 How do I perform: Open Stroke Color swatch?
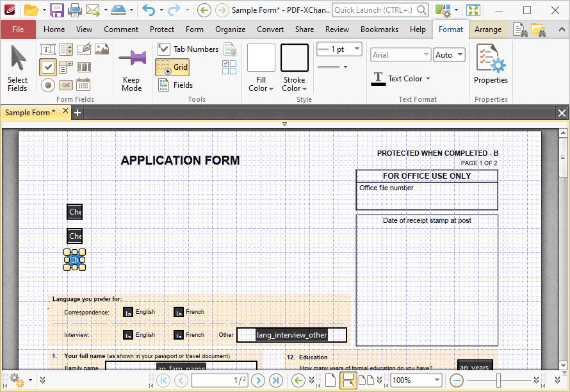(295, 58)
